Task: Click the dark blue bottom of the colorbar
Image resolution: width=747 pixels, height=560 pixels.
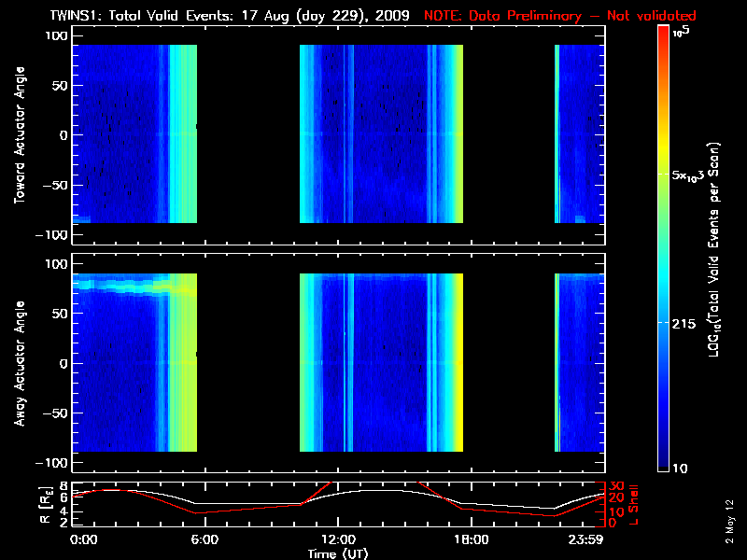Action: coord(664,462)
